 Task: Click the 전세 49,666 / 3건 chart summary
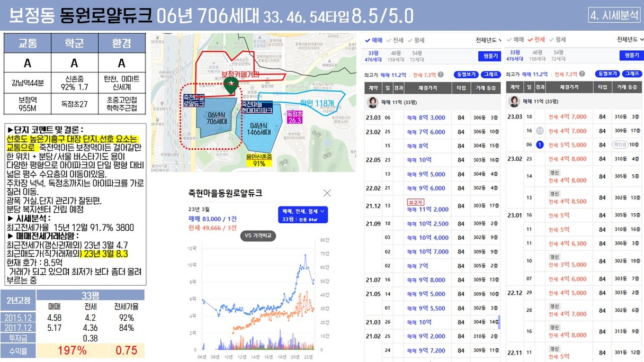pos(212,228)
